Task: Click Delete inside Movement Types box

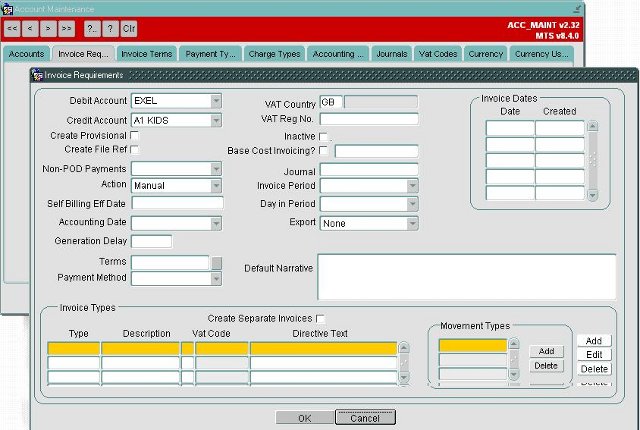Action: (x=547, y=366)
